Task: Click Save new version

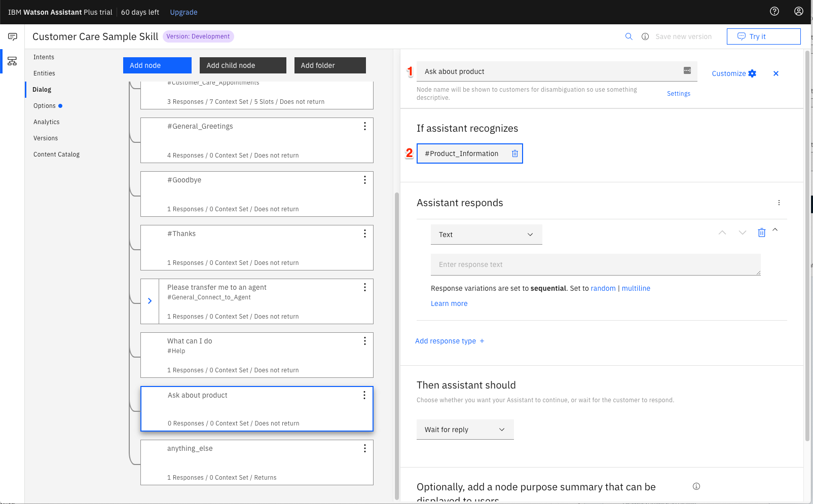Action: pos(683,36)
